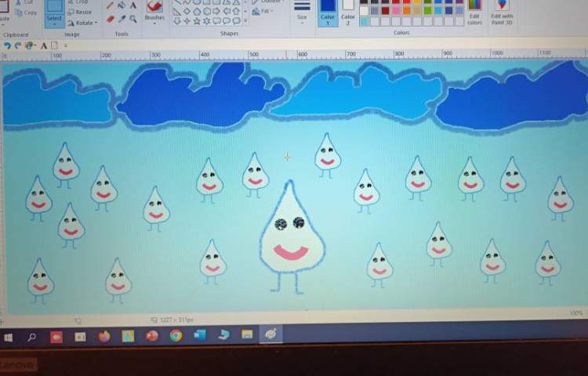Click the large center raindrop on canvas
This screenshot has height=376, width=588.
pyautogui.click(x=290, y=235)
